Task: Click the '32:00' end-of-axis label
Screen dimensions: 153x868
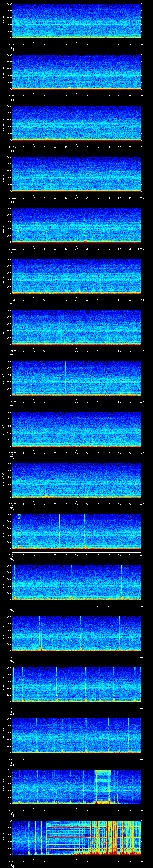Action: point(141,861)
